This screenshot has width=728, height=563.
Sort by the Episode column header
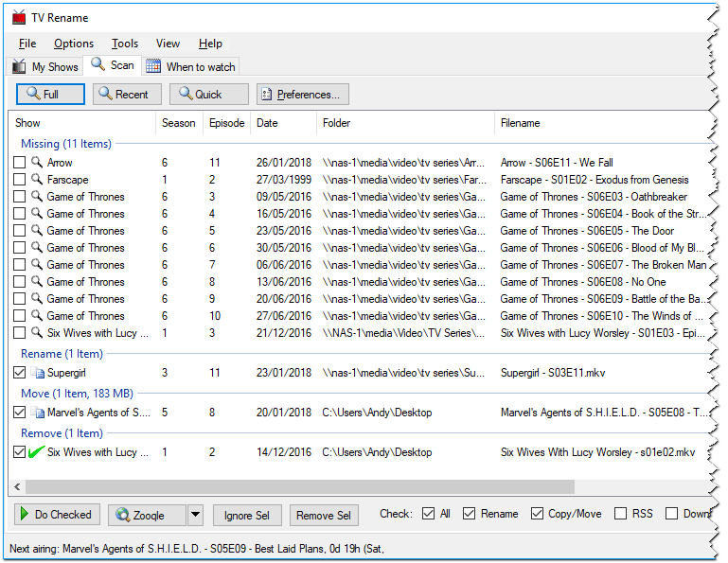coord(226,123)
